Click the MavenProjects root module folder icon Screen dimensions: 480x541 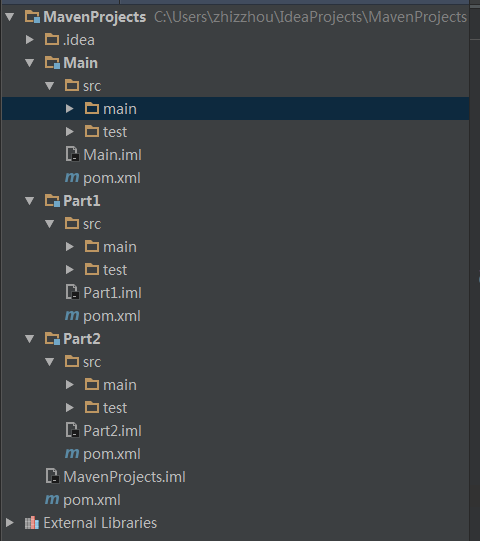32,17
